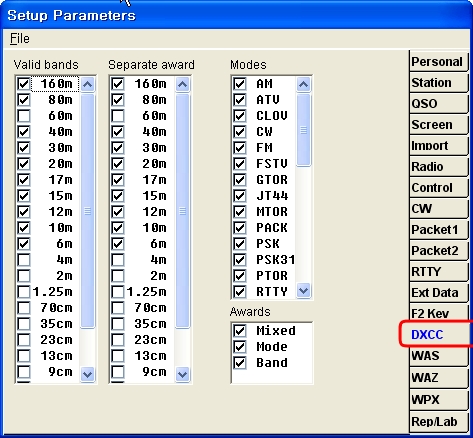Open the QSO tab
Viewport: 473px width, 438px height.
coord(438,104)
